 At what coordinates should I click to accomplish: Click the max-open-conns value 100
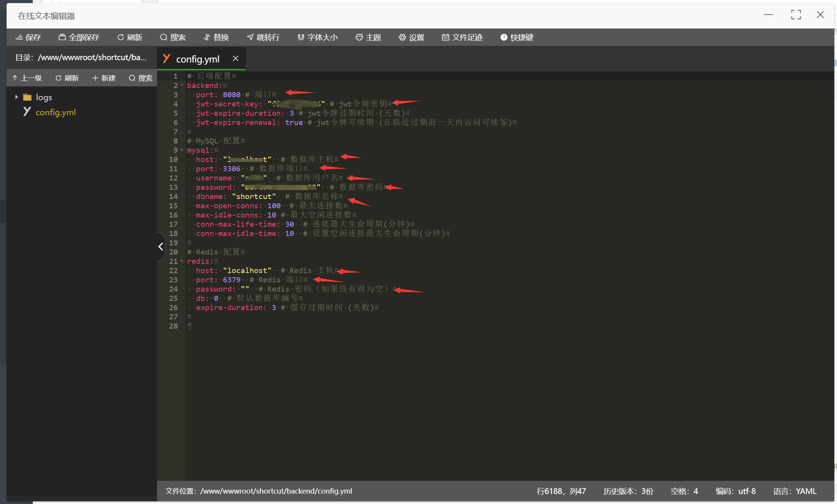click(274, 206)
